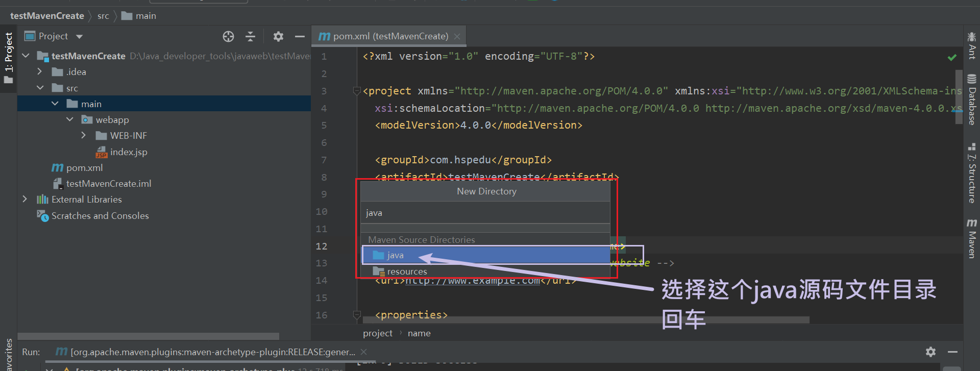
Task: Fold the project tag at line 3
Action: pos(357,91)
